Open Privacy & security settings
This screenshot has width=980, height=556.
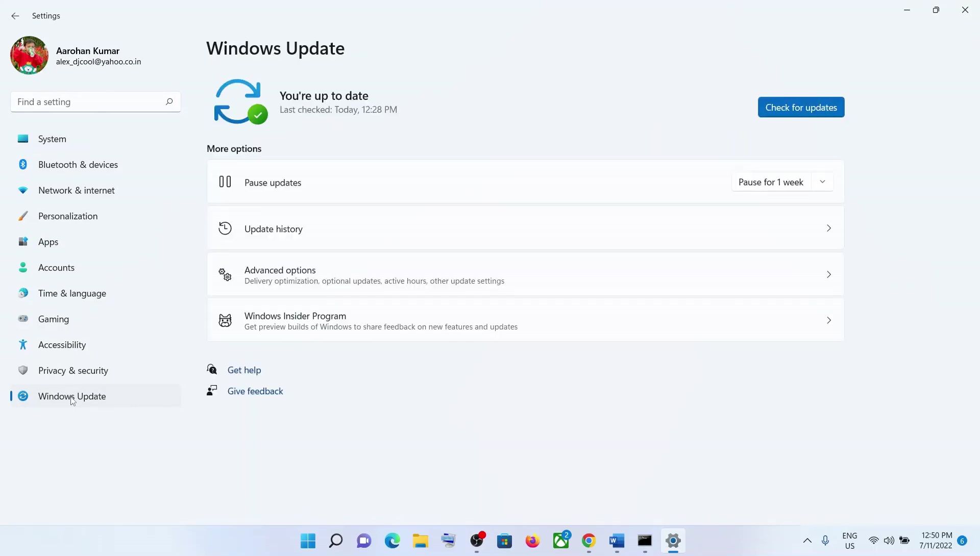coord(95,371)
